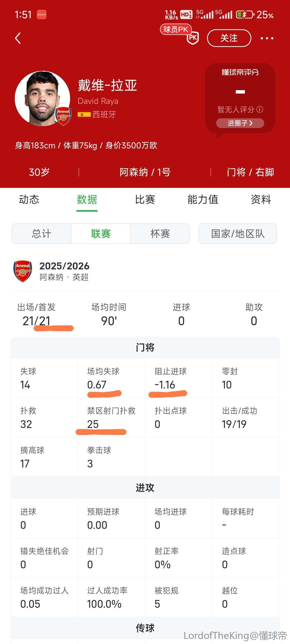Screen dimensions: 290x644
Task: Tap the back arrow icon
Action: 18,38
